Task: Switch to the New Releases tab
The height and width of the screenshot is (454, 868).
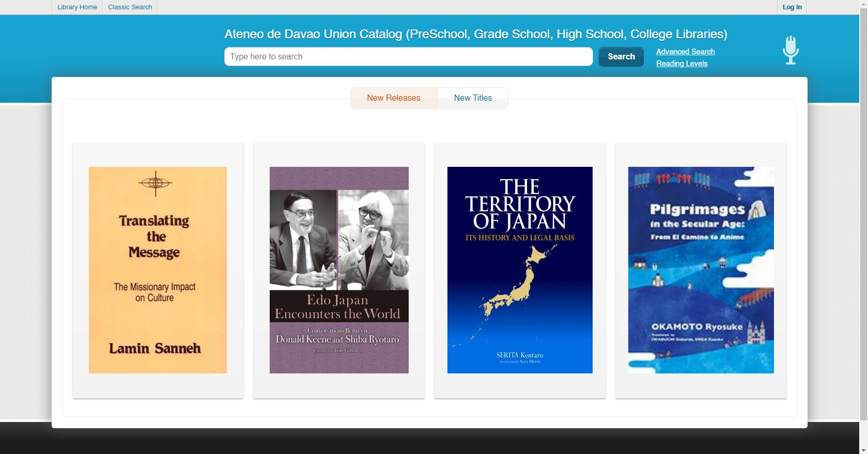Action: pos(394,98)
